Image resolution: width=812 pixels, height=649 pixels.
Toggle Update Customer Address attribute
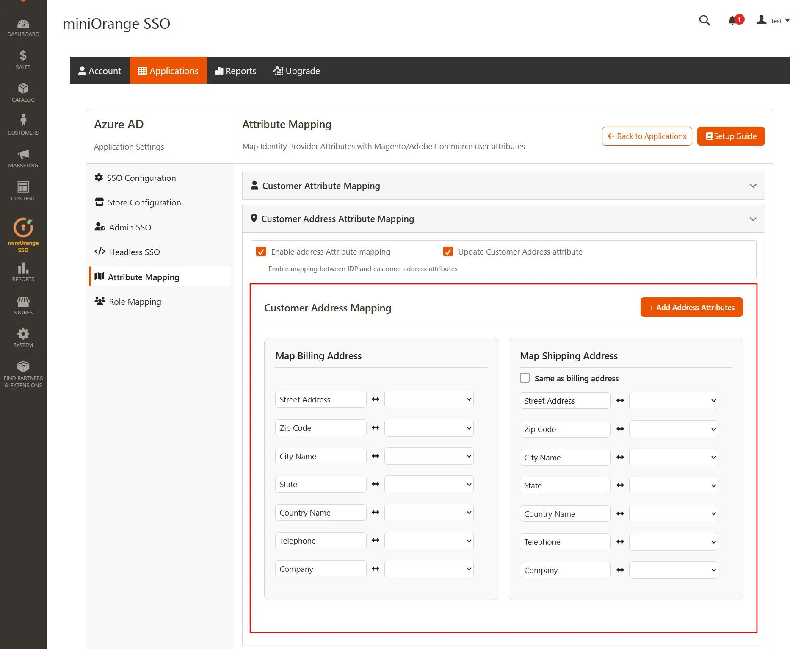pyautogui.click(x=447, y=251)
